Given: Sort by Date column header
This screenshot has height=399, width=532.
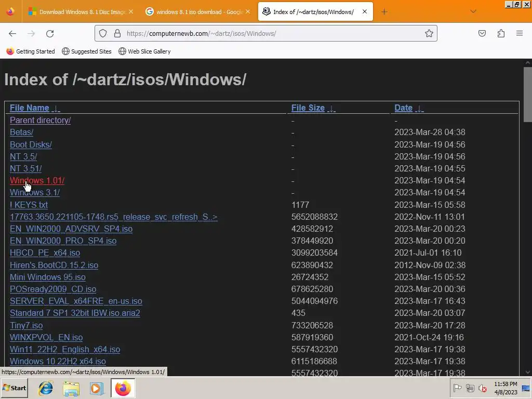Looking at the screenshot, I should click(403, 108).
